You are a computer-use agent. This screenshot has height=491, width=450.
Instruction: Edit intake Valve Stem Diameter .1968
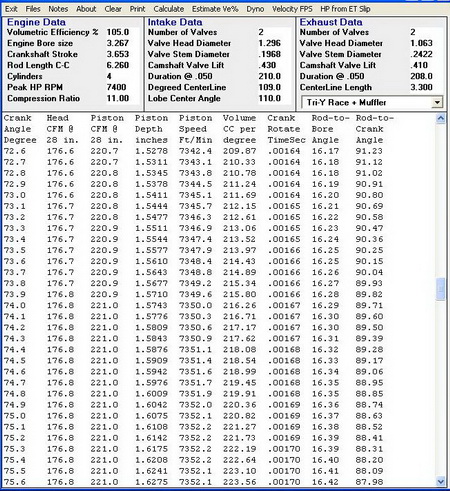pos(274,54)
